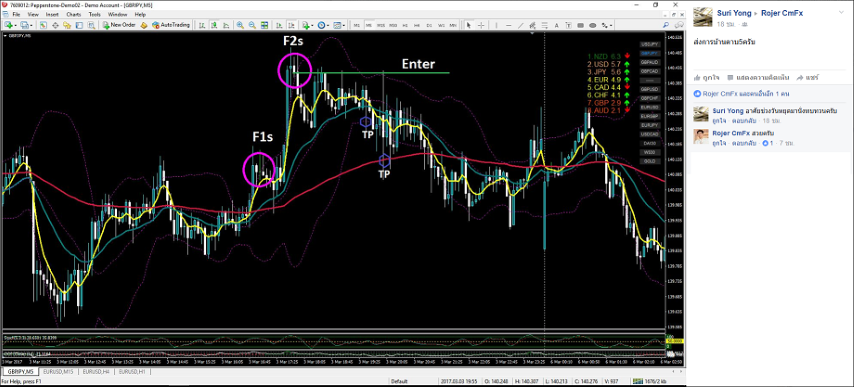
Task: Toggle the AutoTrading button
Action: click(x=171, y=25)
